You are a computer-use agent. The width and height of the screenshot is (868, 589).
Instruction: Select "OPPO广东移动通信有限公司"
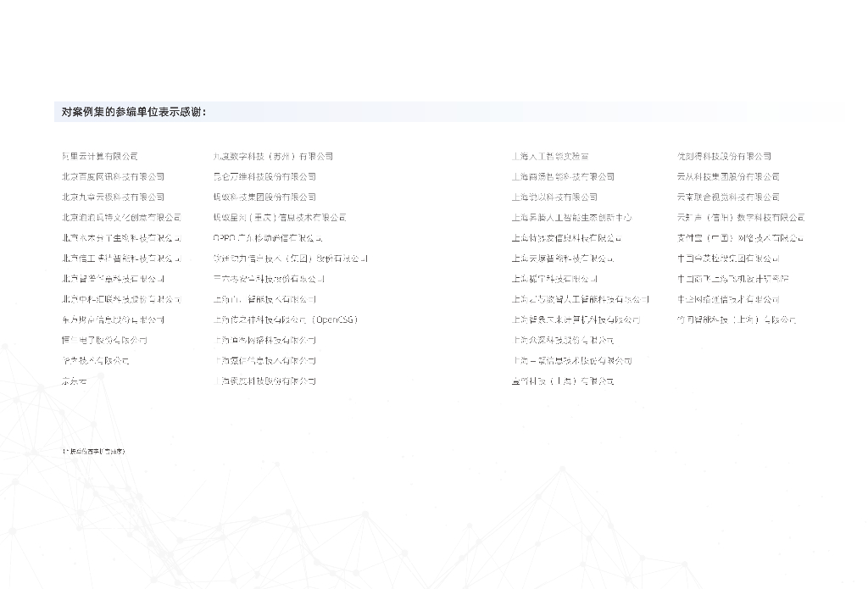(x=267, y=238)
